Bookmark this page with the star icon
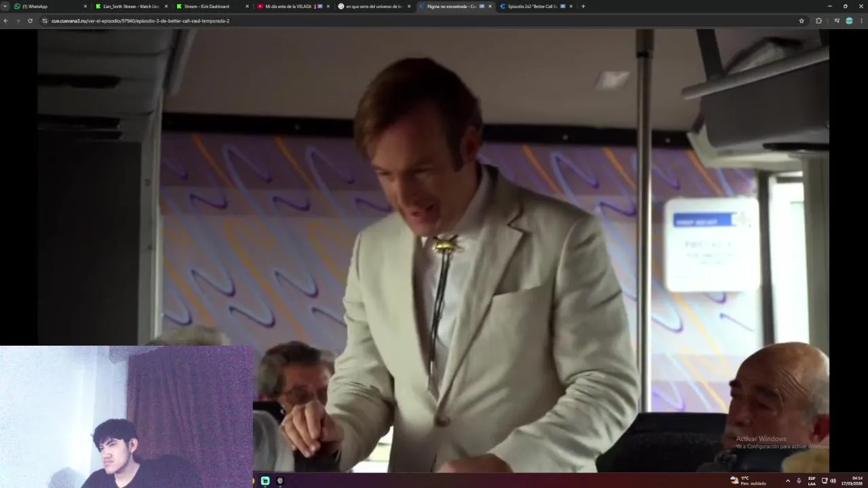 tap(802, 21)
